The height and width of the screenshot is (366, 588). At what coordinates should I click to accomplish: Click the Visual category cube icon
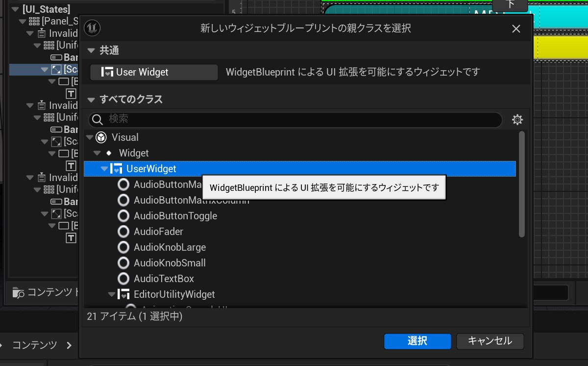coord(101,137)
